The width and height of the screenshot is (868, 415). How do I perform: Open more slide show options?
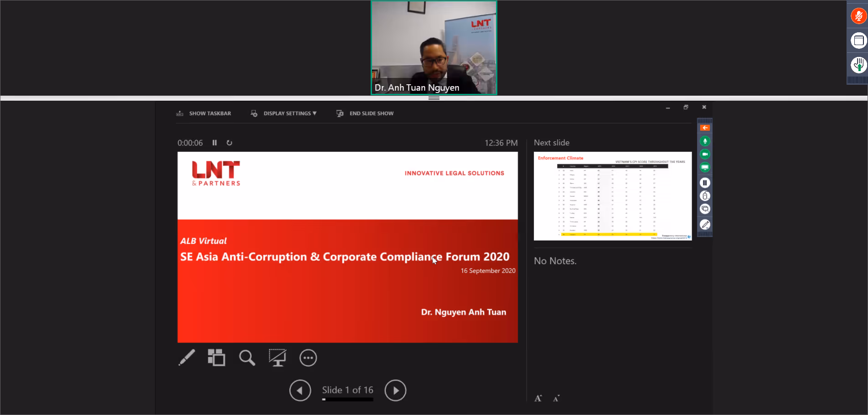click(x=308, y=358)
